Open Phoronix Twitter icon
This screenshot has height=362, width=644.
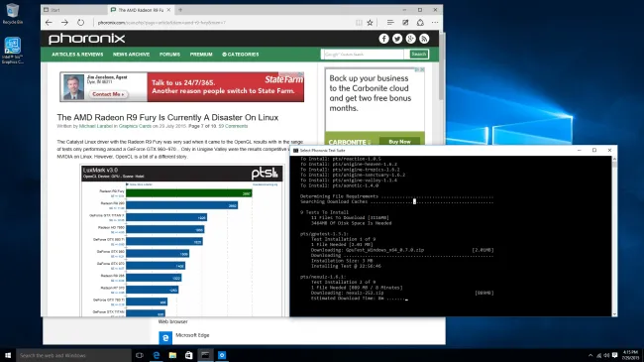pyautogui.click(x=397, y=39)
